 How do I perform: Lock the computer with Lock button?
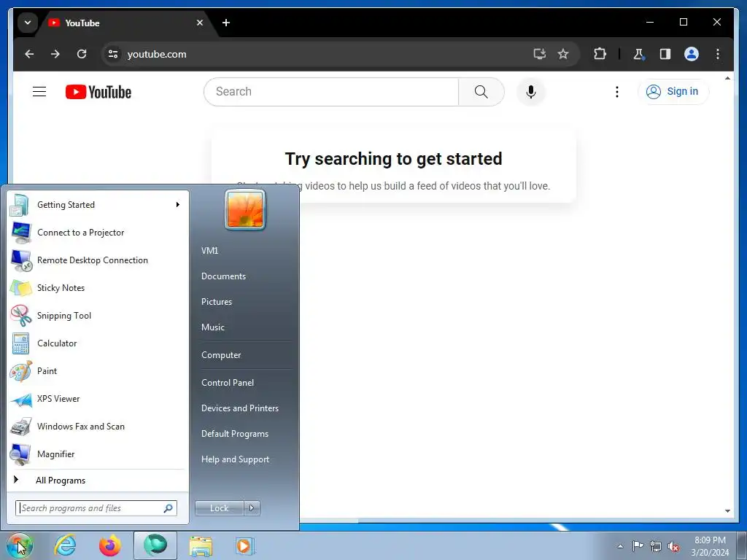219,508
